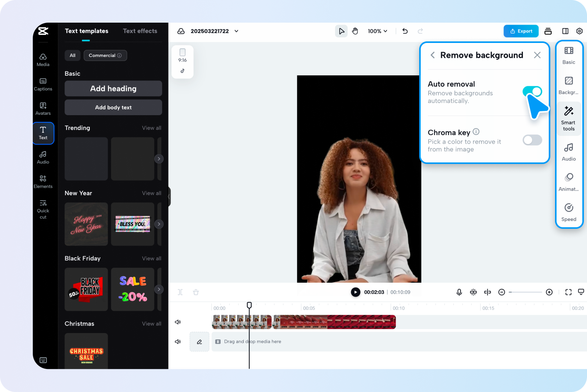
Task: Open the Avatars panel
Action: click(x=43, y=109)
